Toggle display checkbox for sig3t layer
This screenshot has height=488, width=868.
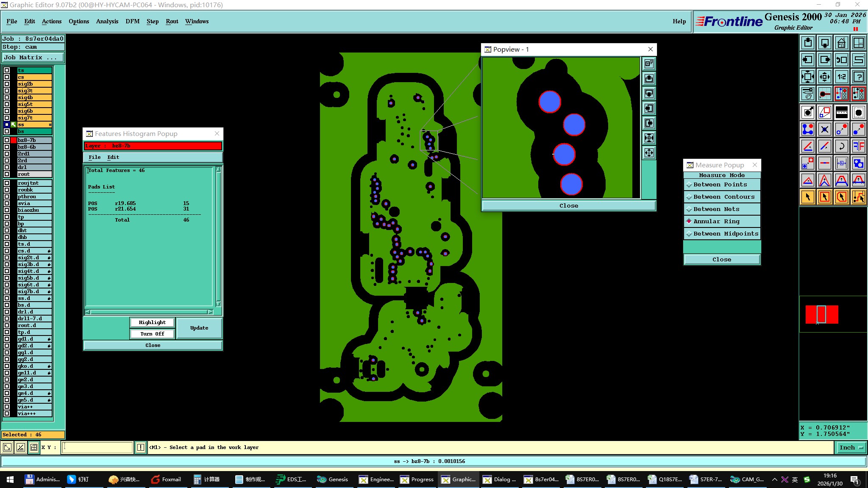coord(7,91)
